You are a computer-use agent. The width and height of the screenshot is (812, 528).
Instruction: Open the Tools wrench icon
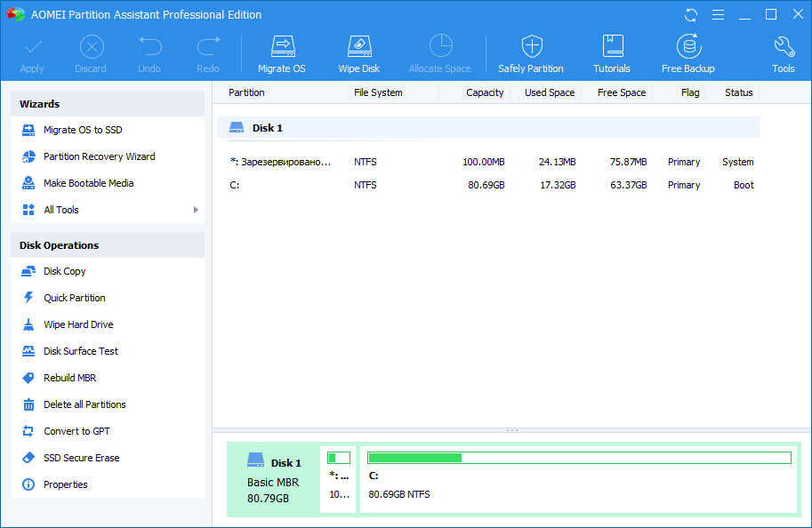coord(784,46)
